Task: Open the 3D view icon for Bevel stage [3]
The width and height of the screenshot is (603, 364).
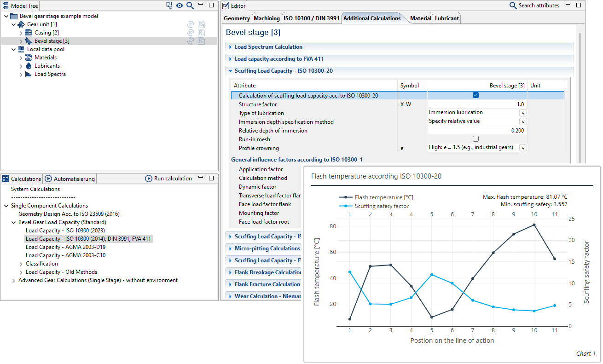Action: 191,41
